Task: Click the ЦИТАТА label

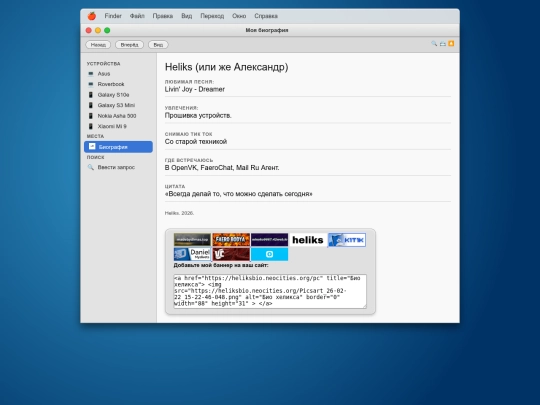Action: (175, 186)
